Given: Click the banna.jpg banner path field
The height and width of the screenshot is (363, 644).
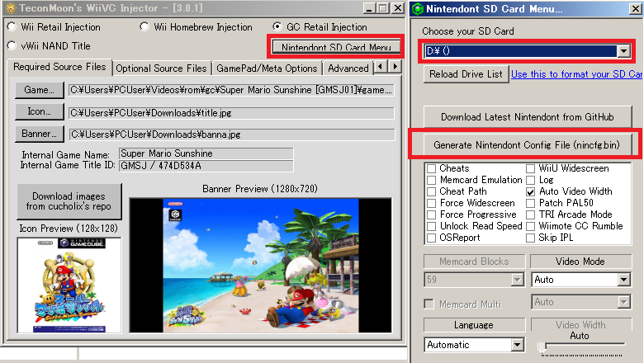Looking at the screenshot, I should [x=232, y=134].
